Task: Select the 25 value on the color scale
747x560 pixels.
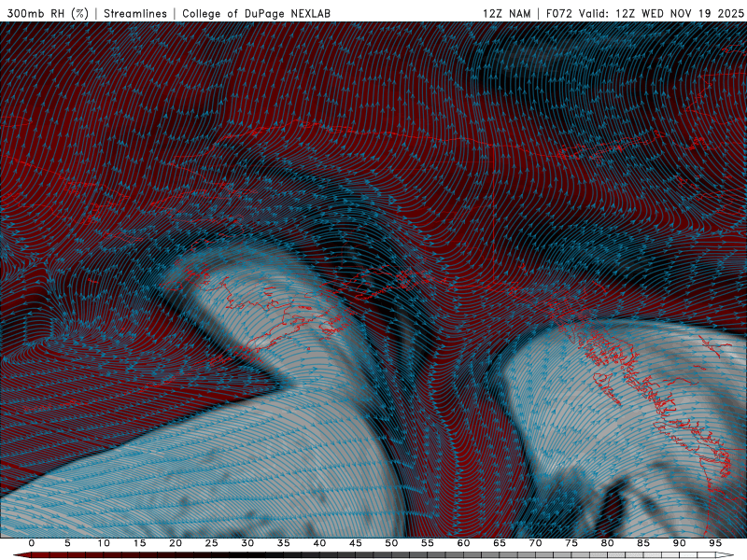Action: tap(212, 543)
